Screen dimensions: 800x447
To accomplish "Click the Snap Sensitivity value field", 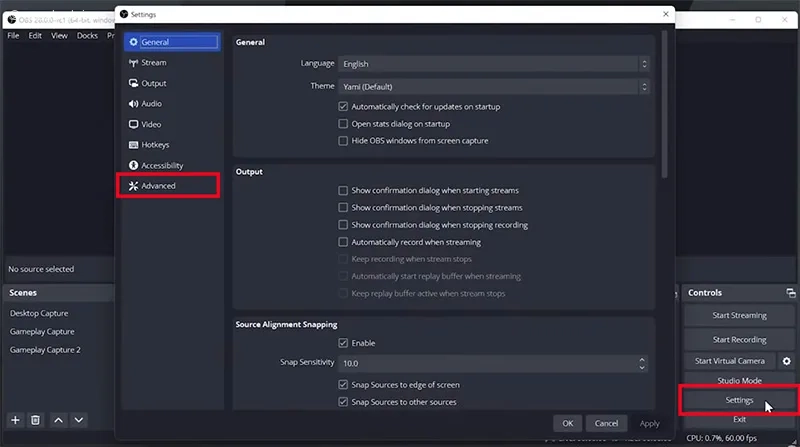I will coord(487,363).
